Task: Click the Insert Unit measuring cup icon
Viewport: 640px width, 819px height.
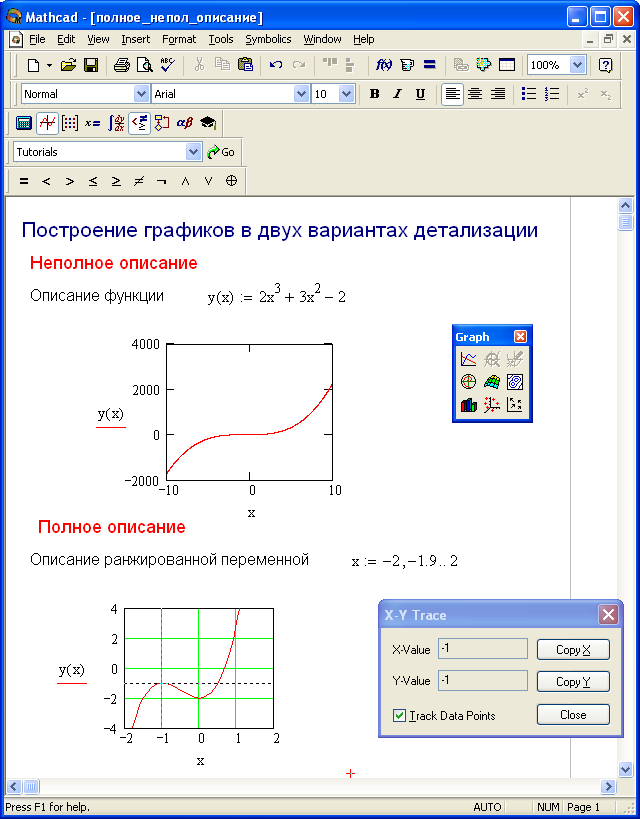Action: [407, 65]
